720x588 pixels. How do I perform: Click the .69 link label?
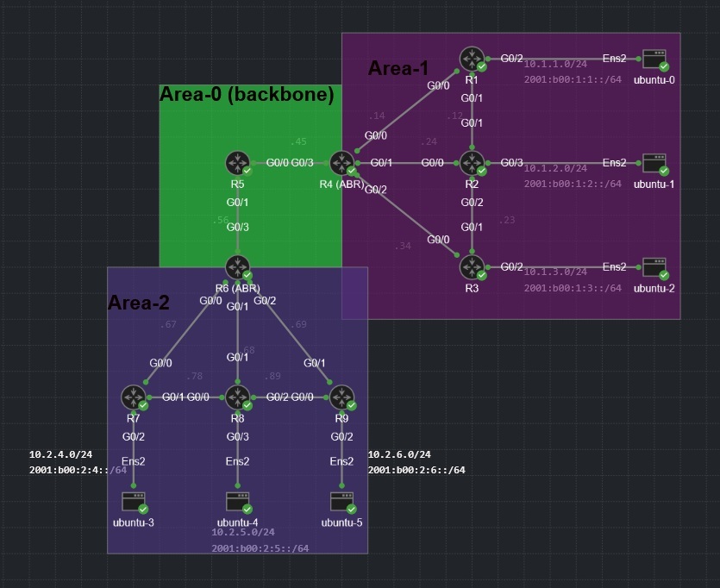(298, 324)
